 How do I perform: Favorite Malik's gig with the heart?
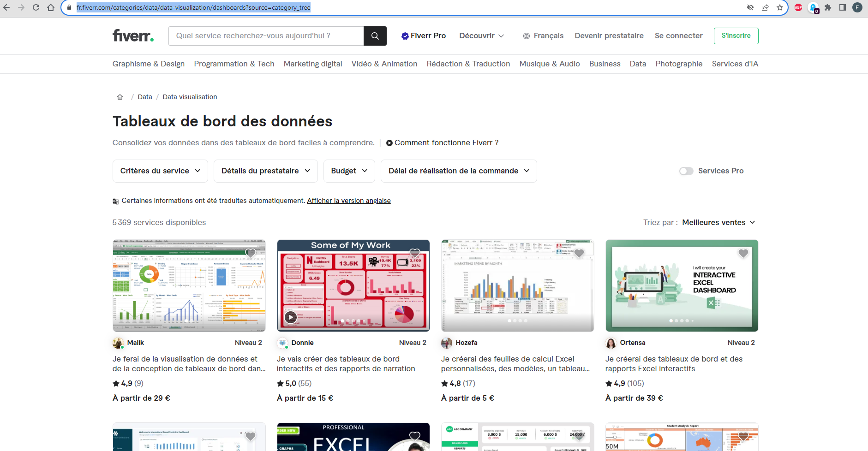coord(251,253)
